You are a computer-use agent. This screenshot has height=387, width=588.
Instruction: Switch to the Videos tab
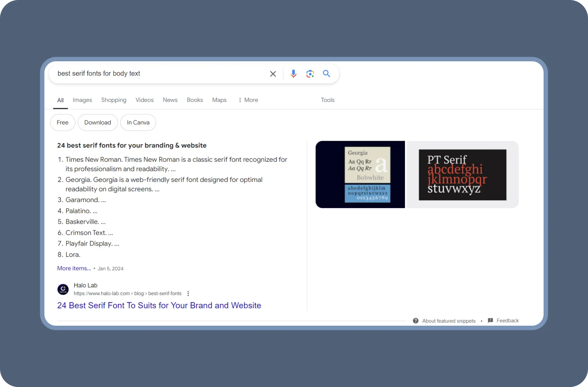145,100
